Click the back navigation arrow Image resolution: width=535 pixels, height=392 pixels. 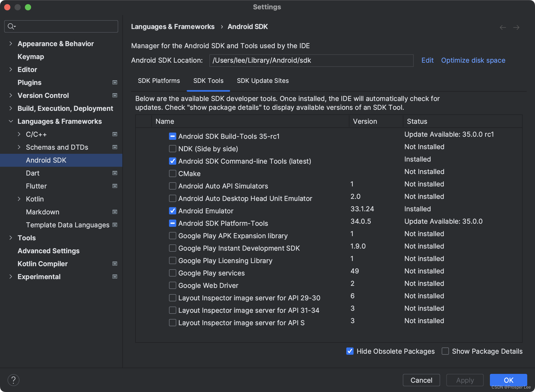(503, 27)
